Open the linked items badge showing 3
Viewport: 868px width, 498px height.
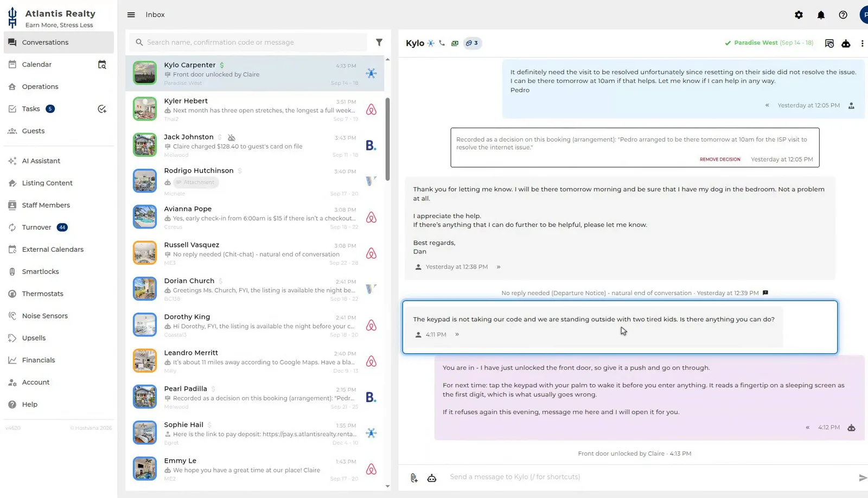(472, 43)
